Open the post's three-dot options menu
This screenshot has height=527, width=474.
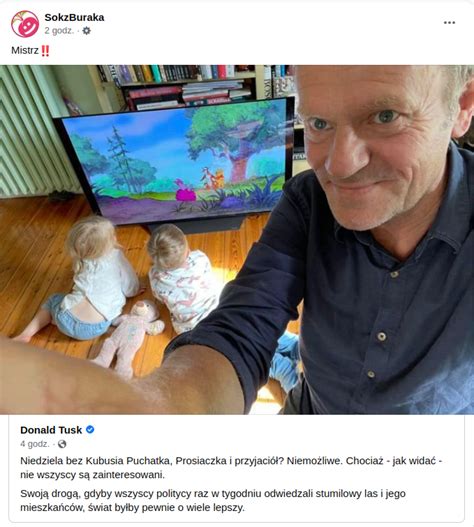[x=449, y=23]
